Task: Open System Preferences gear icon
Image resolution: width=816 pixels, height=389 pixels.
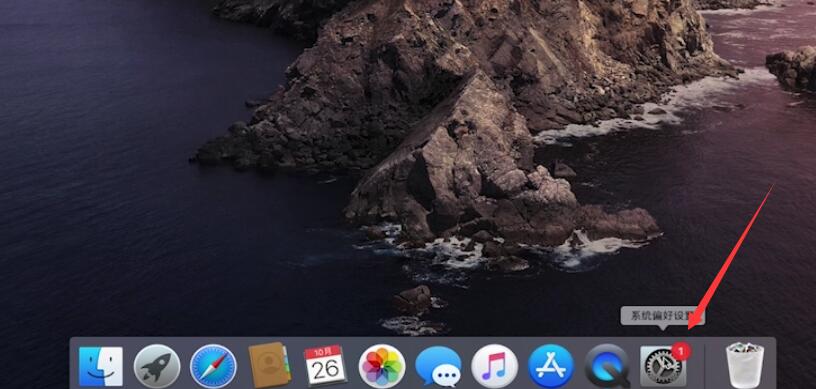Action: click(x=662, y=366)
